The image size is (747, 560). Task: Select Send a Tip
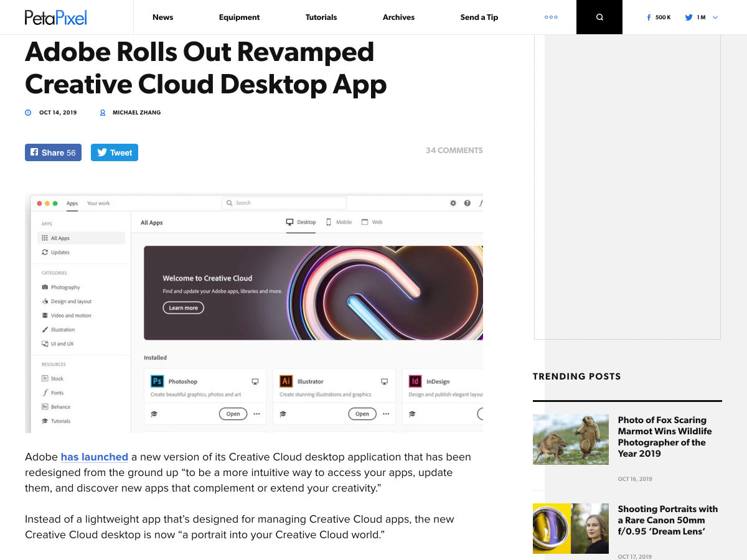pyautogui.click(x=479, y=17)
